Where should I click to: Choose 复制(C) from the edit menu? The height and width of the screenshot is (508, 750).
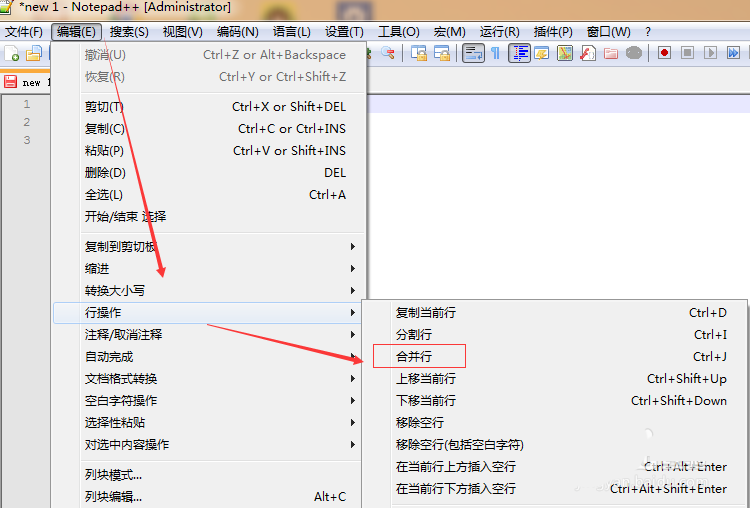[x=209, y=129]
